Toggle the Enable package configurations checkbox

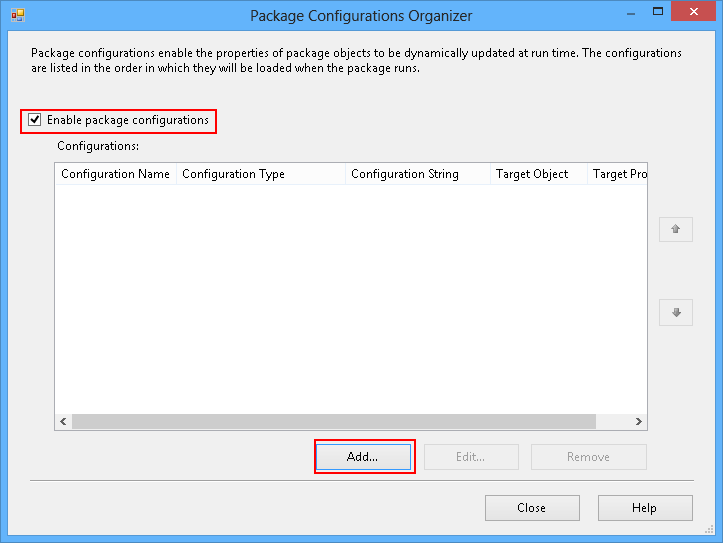[x=35, y=121]
